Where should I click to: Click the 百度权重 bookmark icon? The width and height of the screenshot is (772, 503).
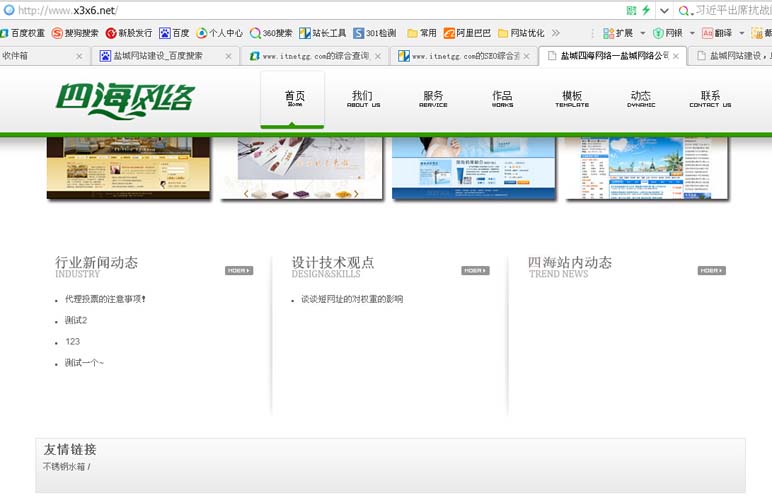click(x=4, y=33)
